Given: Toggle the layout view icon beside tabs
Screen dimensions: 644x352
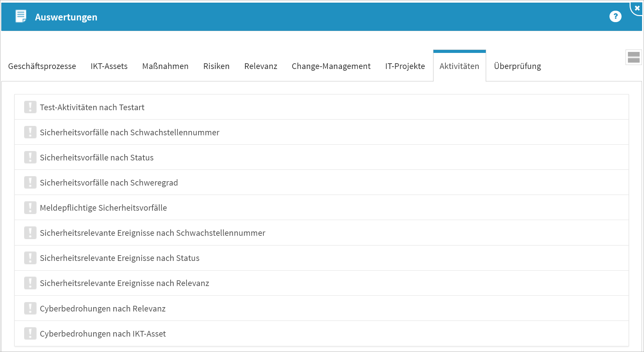Looking at the screenshot, I should 633,57.
